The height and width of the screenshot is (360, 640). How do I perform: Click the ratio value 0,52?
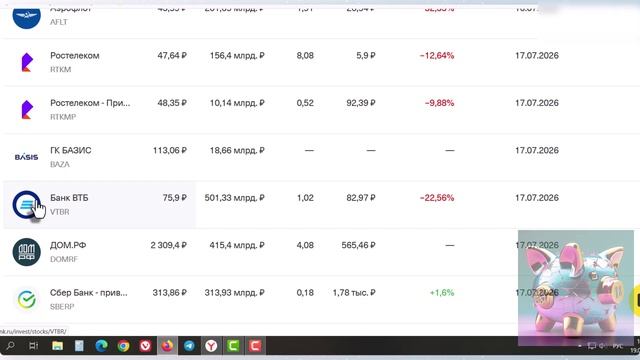pos(305,103)
